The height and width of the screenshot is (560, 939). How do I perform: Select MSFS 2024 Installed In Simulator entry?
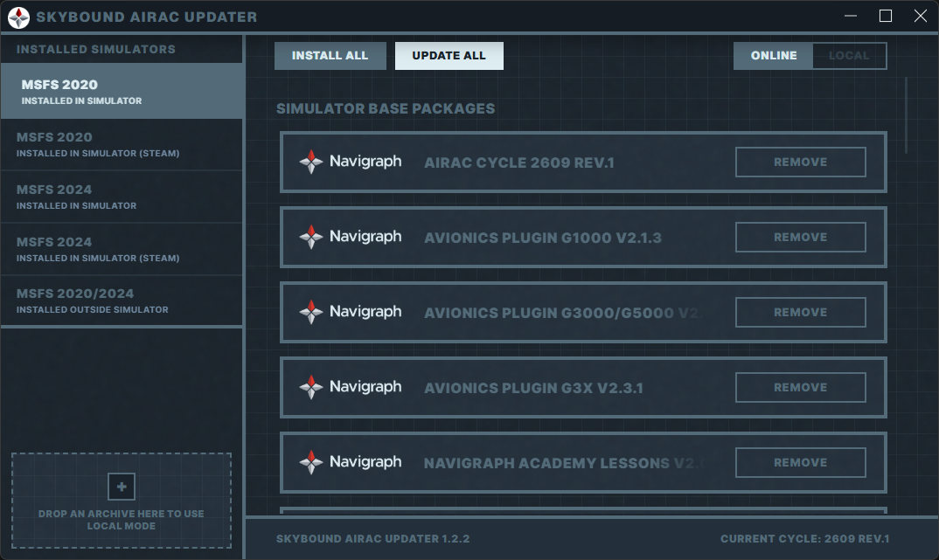pos(122,197)
